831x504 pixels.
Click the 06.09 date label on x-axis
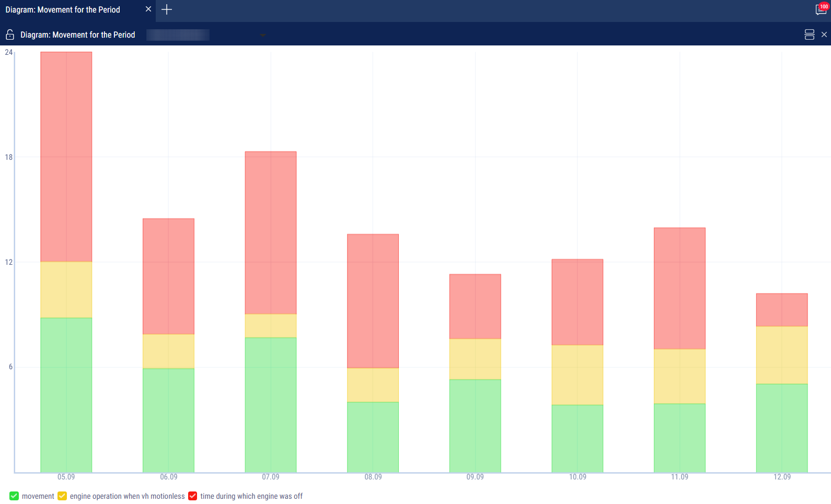point(168,477)
